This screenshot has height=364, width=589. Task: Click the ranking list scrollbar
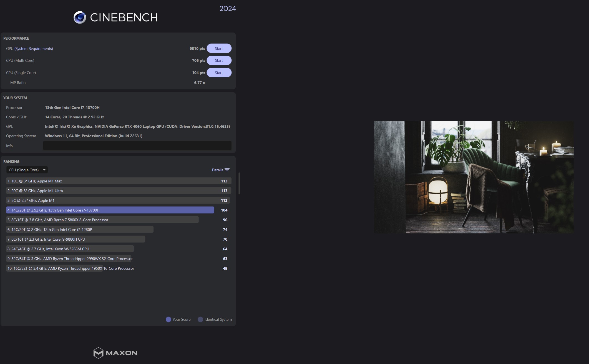239,183
